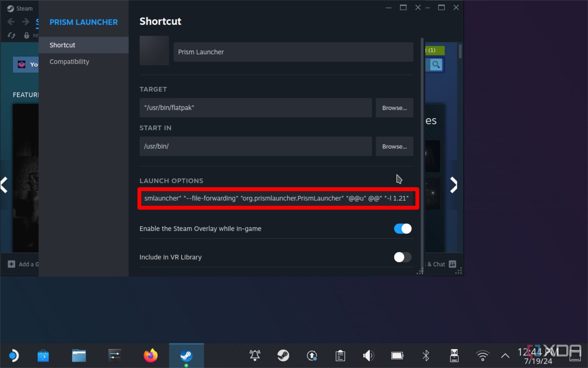This screenshot has width=588, height=368.
Task: Toggle Include in VR Library switch
Action: pos(402,257)
